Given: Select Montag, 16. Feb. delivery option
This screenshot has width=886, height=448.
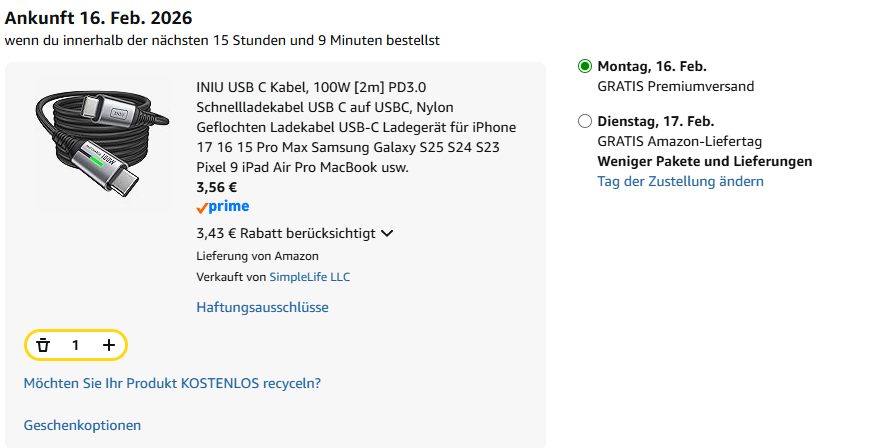Looking at the screenshot, I should [x=585, y=67].
